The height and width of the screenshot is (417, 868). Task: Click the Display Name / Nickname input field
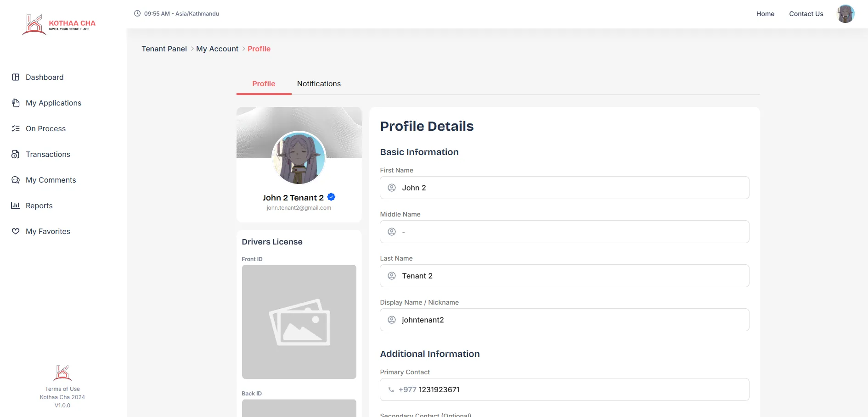tap(564, 320)
